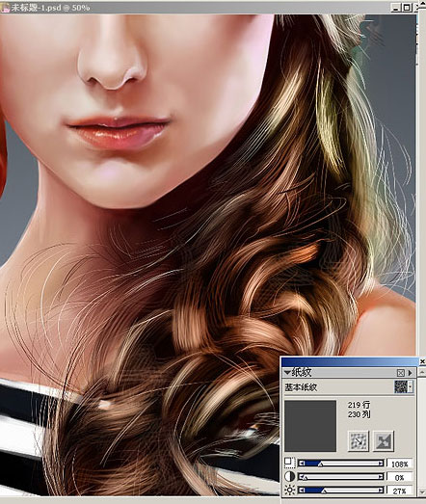Adjust the paper brightness slider at 27%
Image resolution: width=426 pixels, height=504 pixels.
(341, 491)
